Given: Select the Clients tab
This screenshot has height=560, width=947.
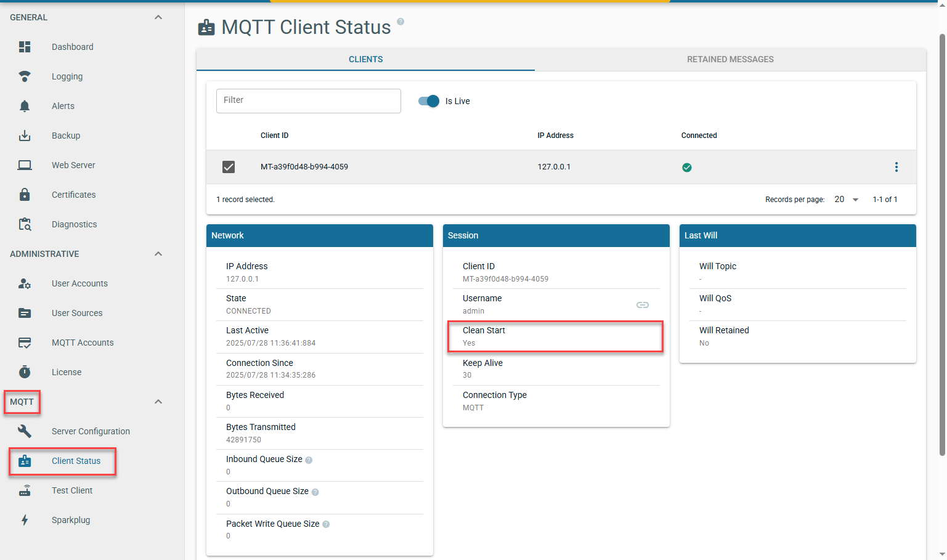Looking at the screenshot, I should point(365,59).
